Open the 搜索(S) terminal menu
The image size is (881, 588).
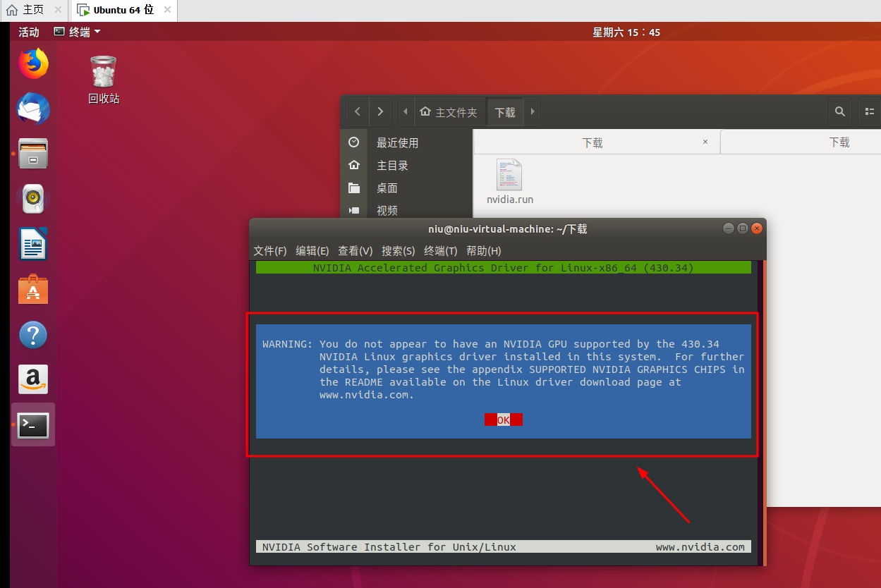[x=399, y=251]
